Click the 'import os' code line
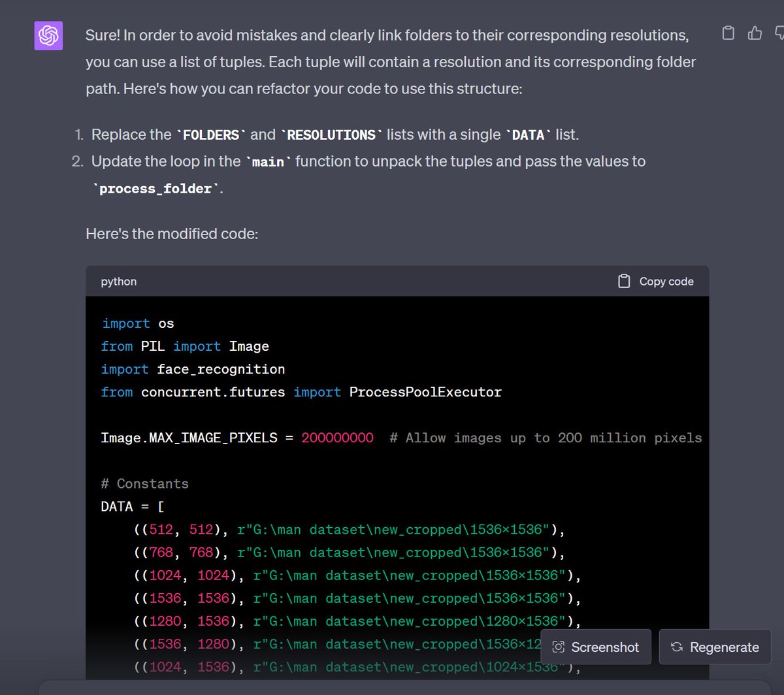 138,323
